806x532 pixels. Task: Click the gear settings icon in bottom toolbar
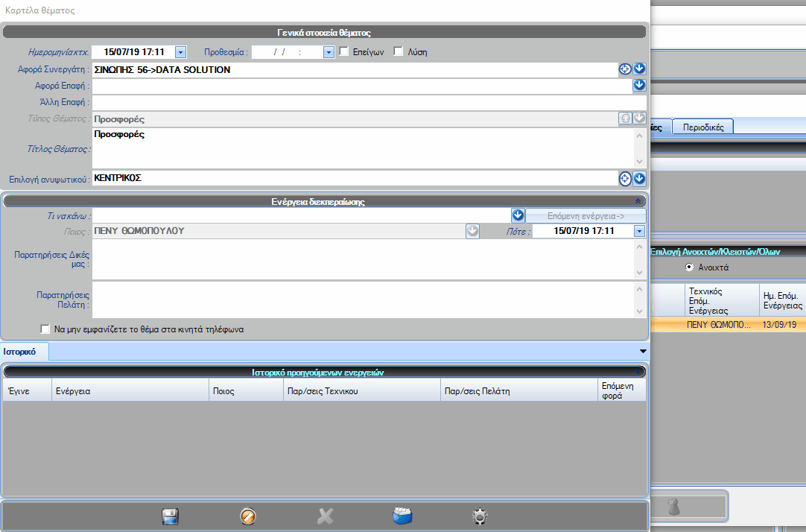pos(480,516)
